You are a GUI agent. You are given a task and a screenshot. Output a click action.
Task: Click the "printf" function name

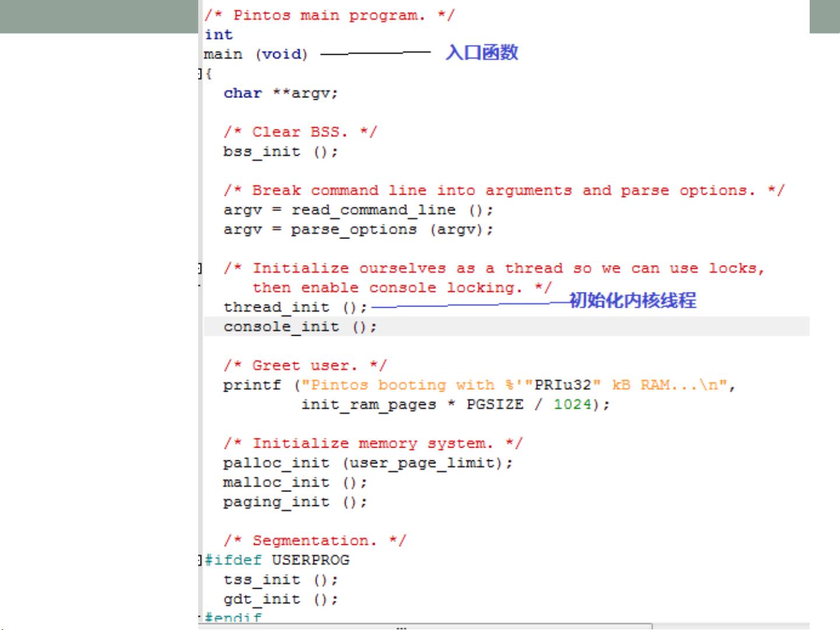252,385
